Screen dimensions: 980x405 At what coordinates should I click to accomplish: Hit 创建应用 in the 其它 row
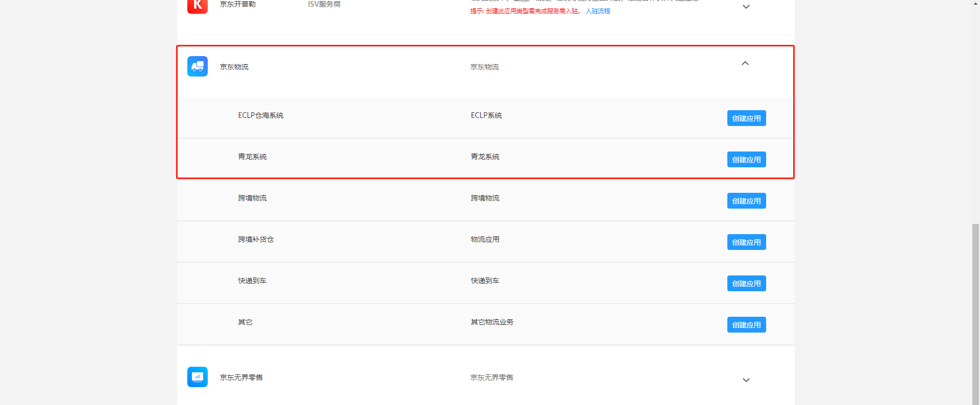tap(746, 325)
